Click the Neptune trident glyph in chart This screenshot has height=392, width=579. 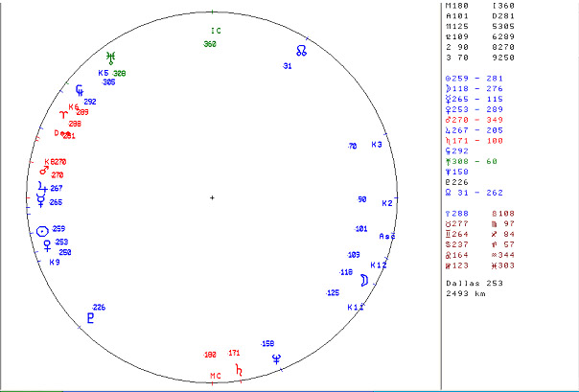(x=276, y=357)
